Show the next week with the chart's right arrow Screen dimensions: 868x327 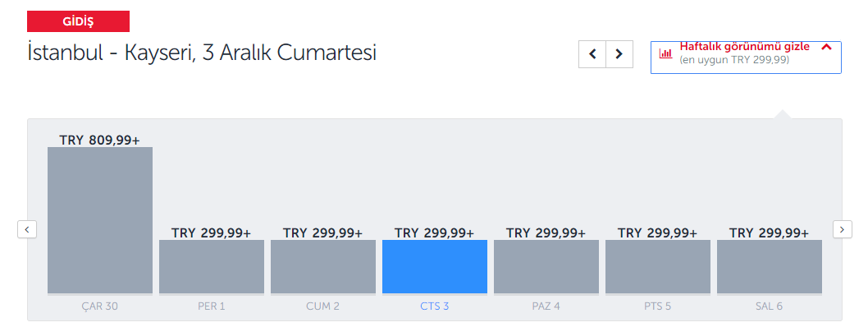pos(842,229)
